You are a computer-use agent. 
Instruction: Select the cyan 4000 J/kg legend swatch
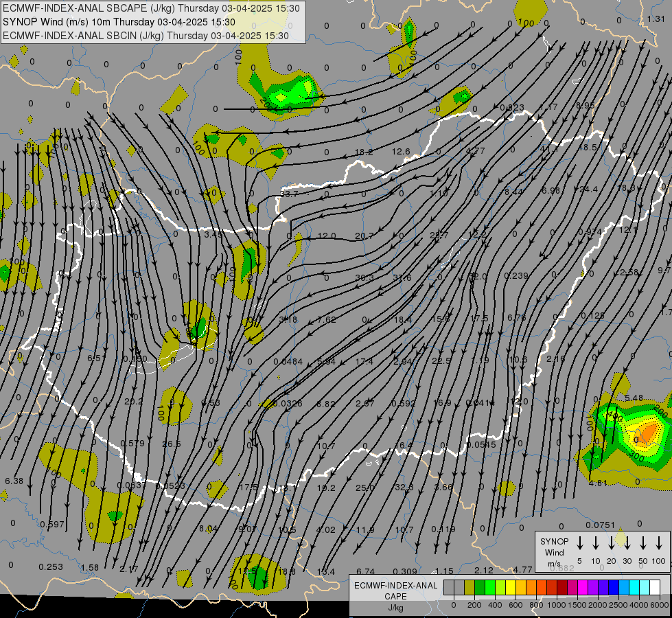coord(634,588)
